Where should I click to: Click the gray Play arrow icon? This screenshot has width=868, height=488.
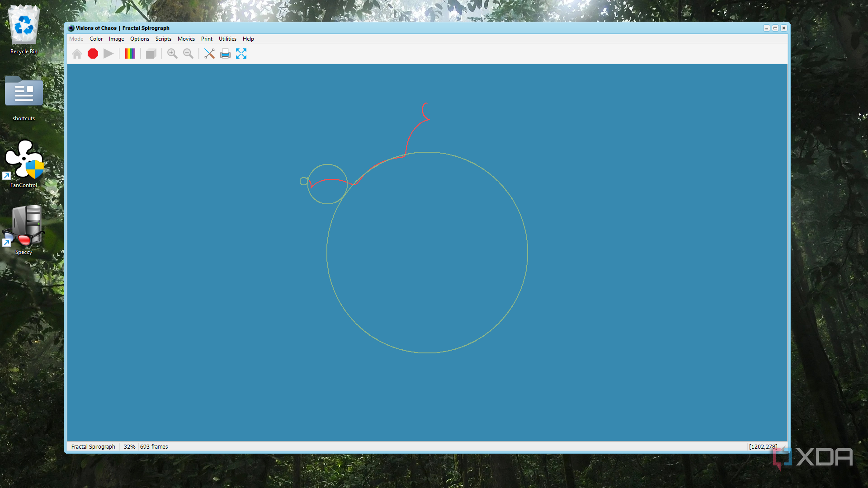tap(108, 54)
